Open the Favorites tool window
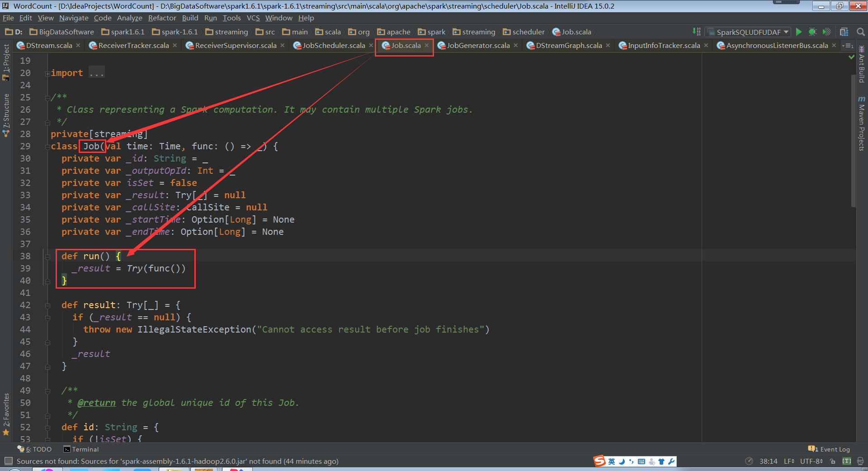This screenshot has width=868, height=471. [6, 414]
